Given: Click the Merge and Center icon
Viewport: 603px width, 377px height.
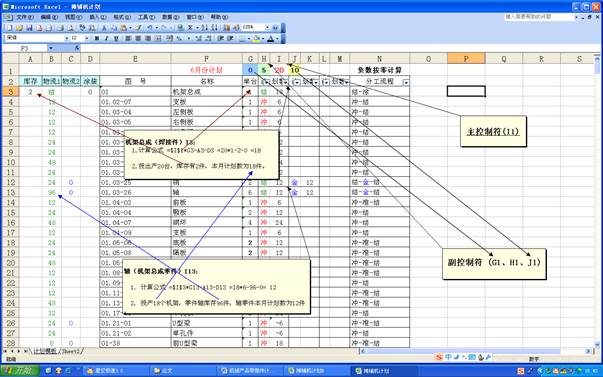Looking at the screenshot, I should tap(158, 38).
